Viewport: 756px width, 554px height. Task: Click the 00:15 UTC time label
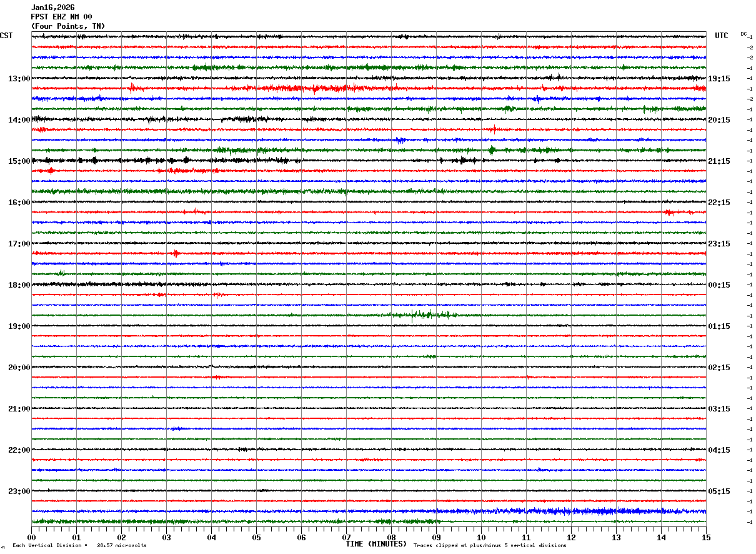click(x=719, y=285)
